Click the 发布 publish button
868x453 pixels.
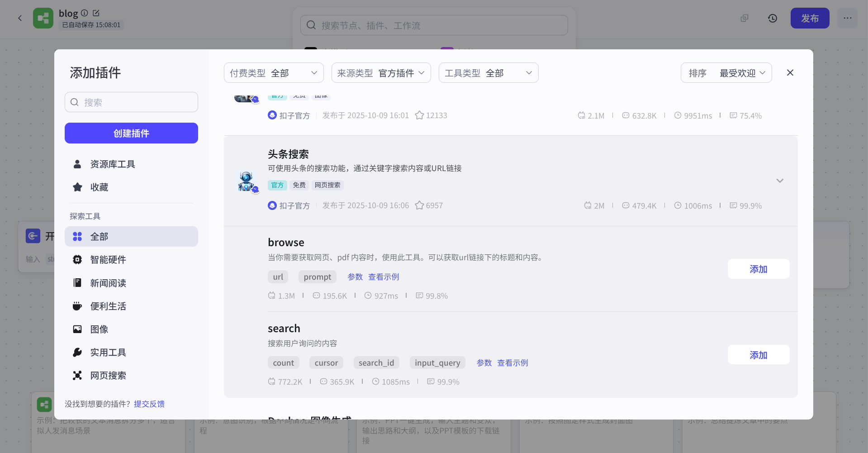tap(810, 18)
